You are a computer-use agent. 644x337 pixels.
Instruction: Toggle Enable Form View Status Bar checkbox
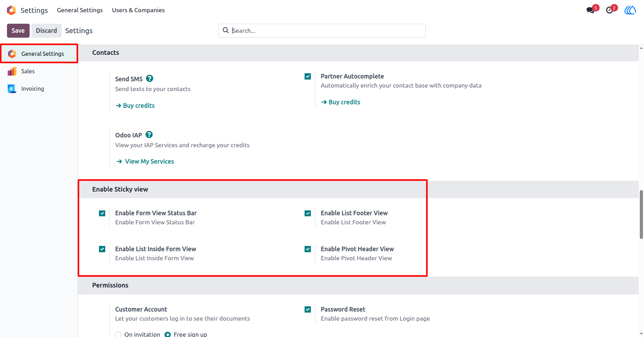(x=102, y=213)
